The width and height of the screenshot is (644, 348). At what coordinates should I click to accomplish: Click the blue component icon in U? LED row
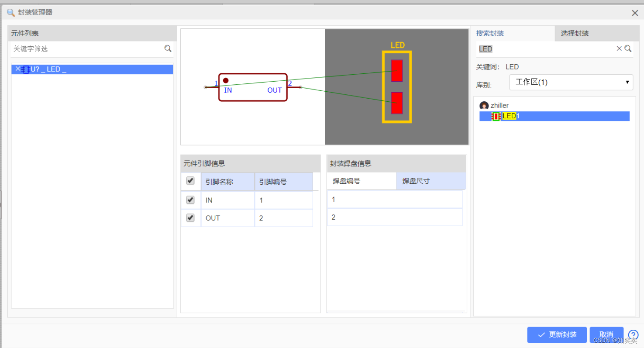(26, 69)
